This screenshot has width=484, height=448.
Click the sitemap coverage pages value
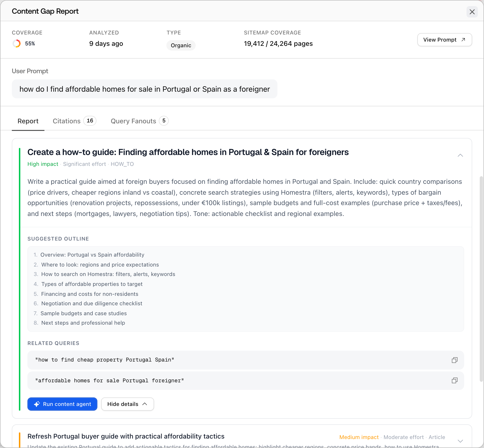coord(278,44)
